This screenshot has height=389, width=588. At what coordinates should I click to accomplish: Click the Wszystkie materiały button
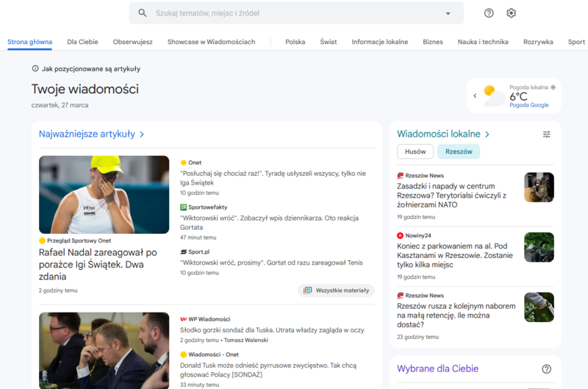(336, 290)
